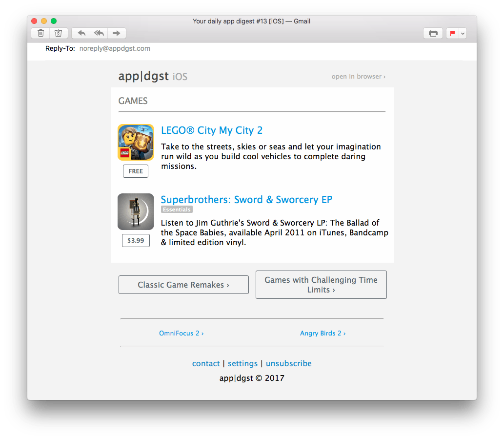Open the settings footer link
The width and height of the screenshot is (504, 439).
click(242, 363)
